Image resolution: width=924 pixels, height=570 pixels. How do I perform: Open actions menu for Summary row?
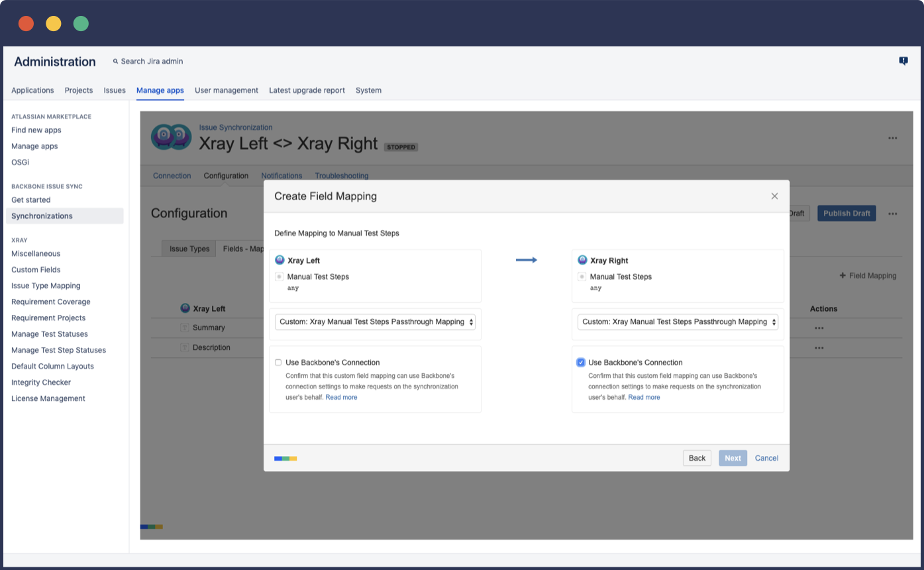[819, 328]
